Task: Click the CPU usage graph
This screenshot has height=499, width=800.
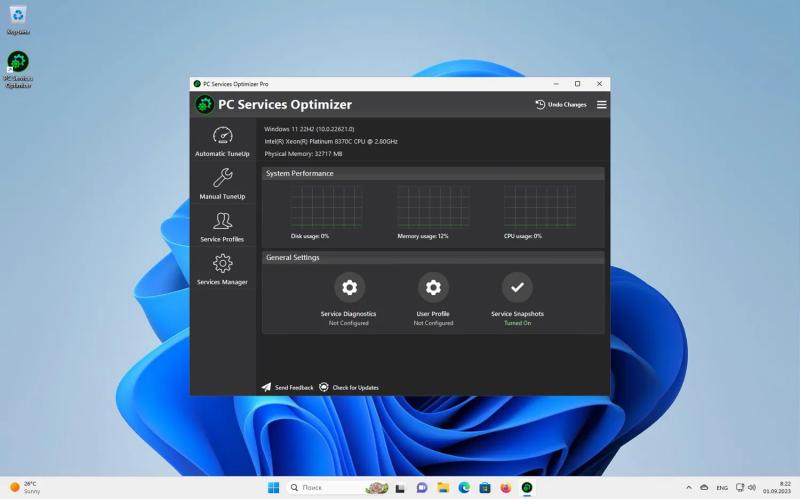Action: 540,206
